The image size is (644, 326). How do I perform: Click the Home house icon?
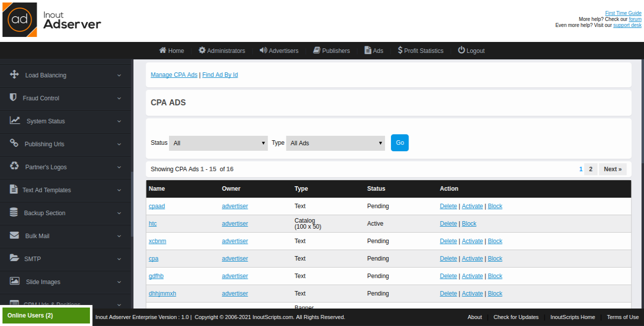162,50
